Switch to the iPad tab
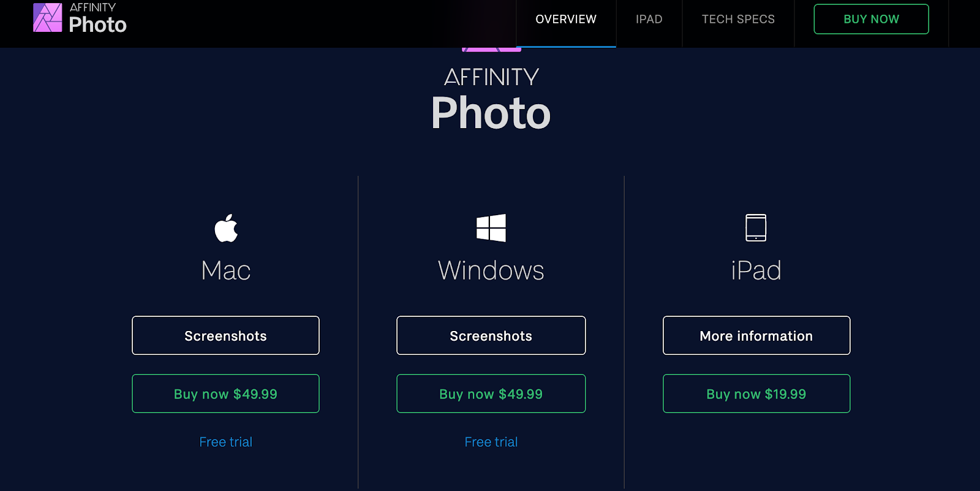The height and width of the screenshot is (491, 980). [x=649, y=19]
